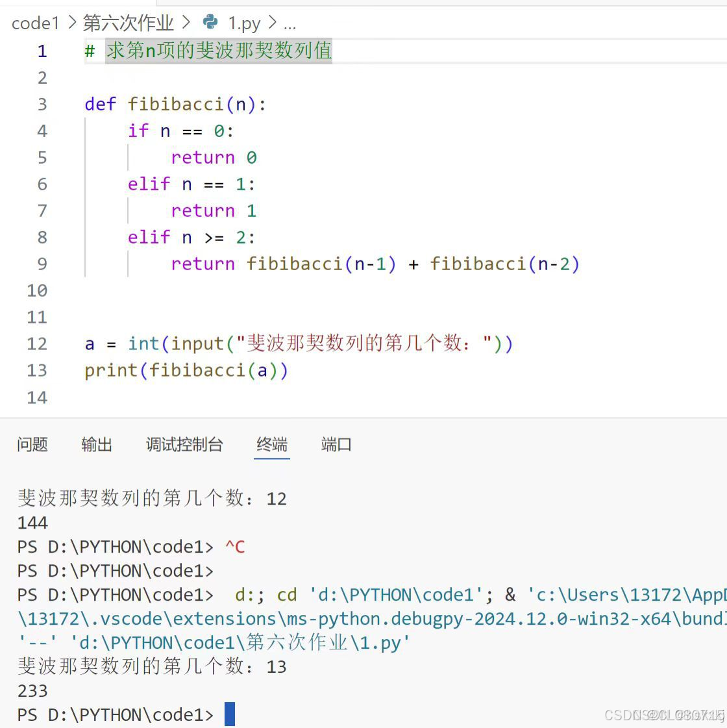
Task: Click the Python file icon in breadcrumb
Action: (x=210, y=22)
